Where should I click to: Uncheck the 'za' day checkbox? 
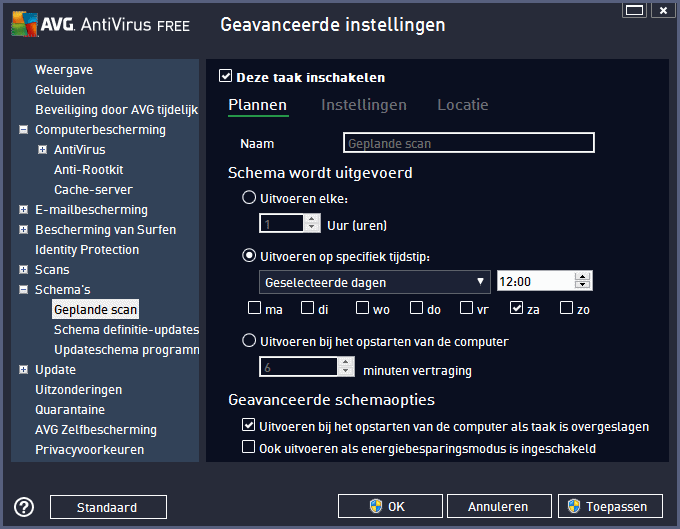(516, 308)
